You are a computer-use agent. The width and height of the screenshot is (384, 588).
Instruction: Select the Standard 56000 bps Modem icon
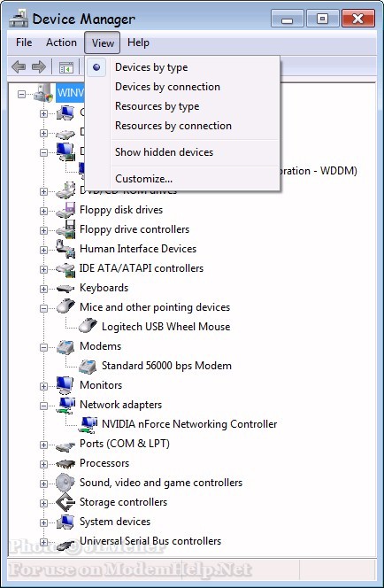[x=88, y=365]
